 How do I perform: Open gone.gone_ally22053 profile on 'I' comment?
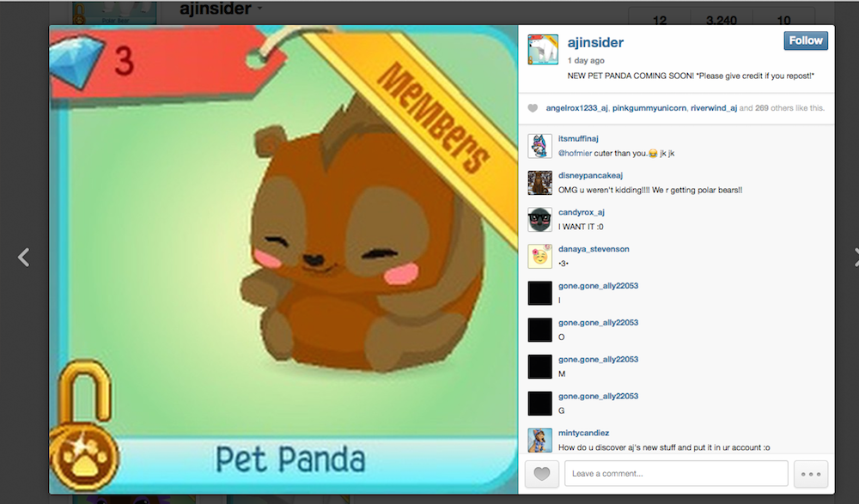point(598,285)
